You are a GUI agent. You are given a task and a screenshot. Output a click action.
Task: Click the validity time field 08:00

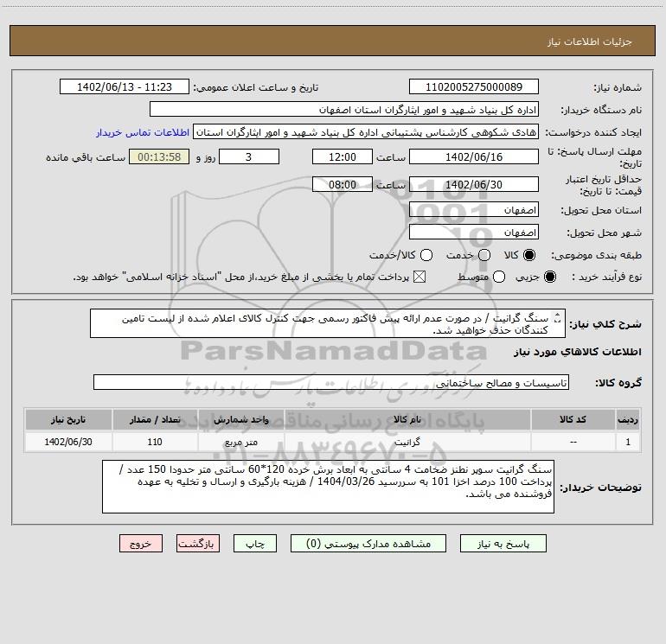pos(343,185)
